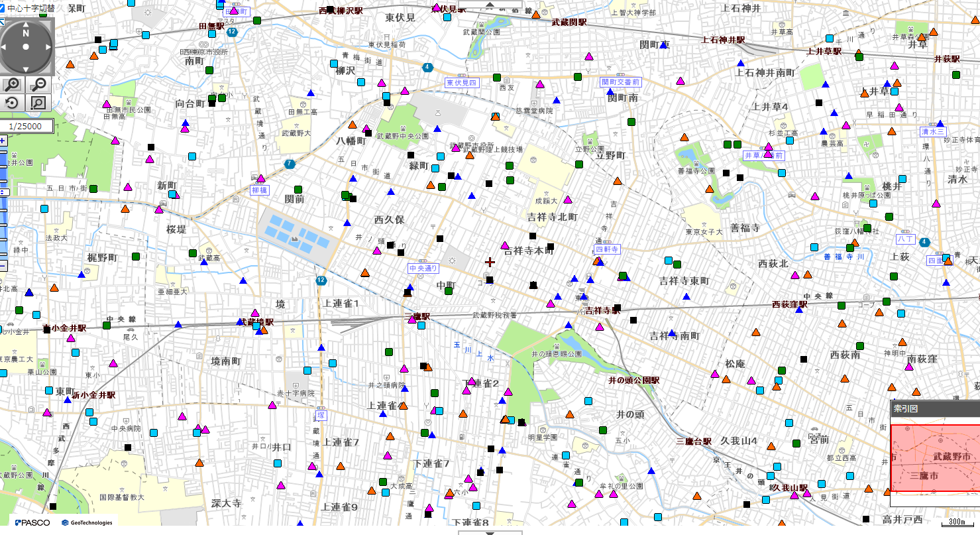980x535 pixels.
Task: Click the 中央通り intersection label
Action: tap(424, 268)
